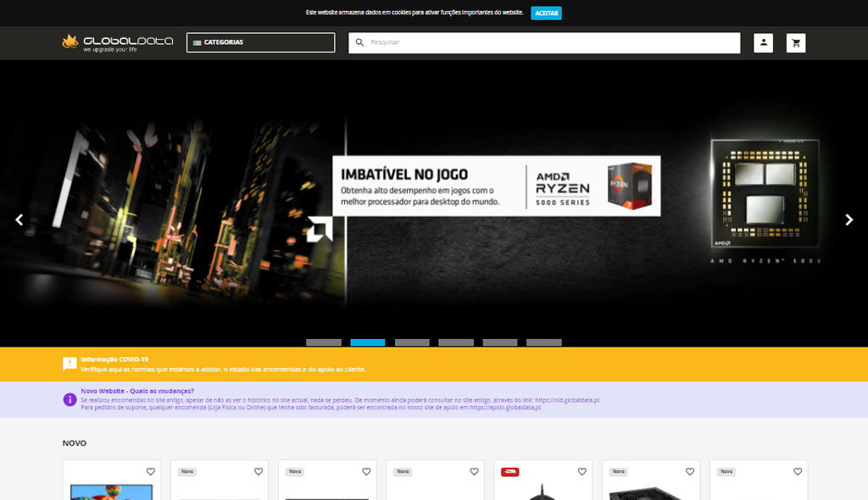Jump to the third carousel slide indicator
The image size is (868, 500).
click(x=412, y=342)
